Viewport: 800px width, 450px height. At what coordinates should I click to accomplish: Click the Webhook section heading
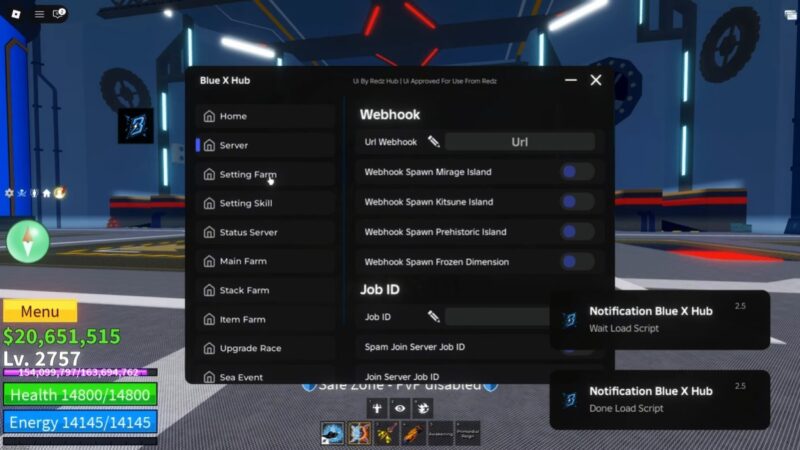pyautogui.click(x=390, y=114)
